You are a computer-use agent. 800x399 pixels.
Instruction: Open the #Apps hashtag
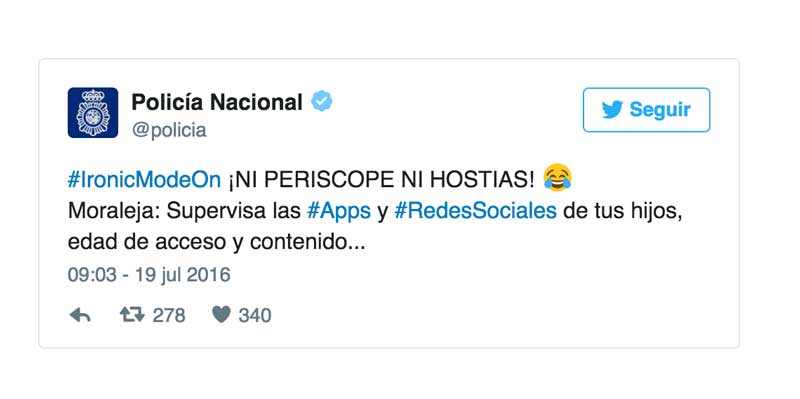(x=339, y=212)
